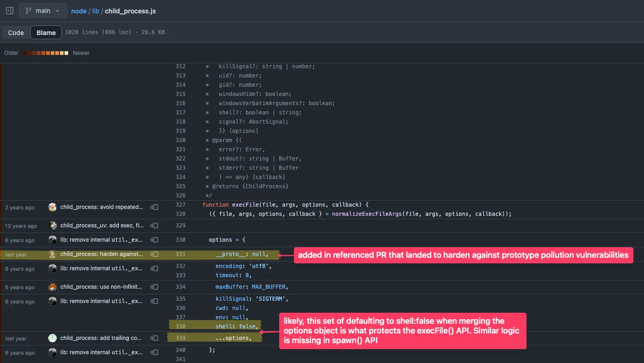View blame prior to 'avoid repeated' commit
This screenshot has height=363, width=644.
154,208
